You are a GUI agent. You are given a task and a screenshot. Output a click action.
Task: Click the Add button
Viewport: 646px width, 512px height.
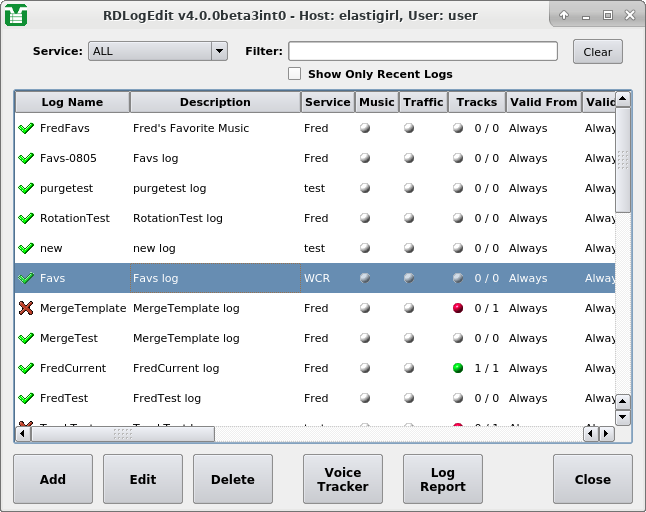click(x=53, y=479)
